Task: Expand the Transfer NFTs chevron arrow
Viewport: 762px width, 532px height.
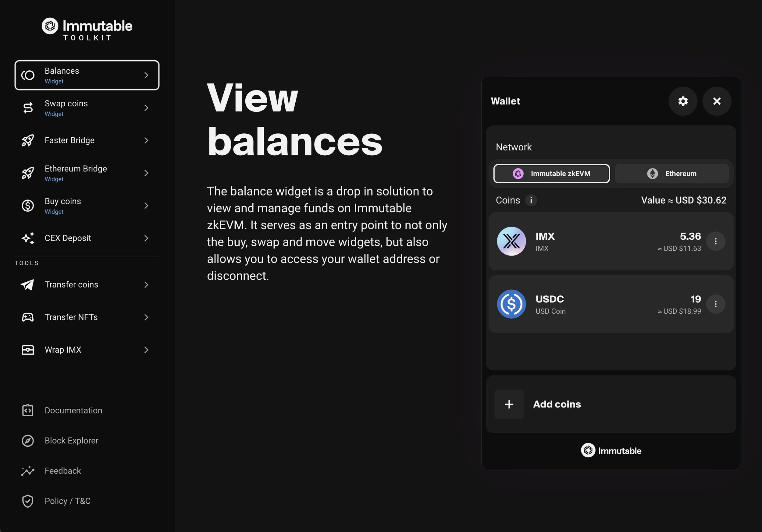Action: [x=146, y=317]
